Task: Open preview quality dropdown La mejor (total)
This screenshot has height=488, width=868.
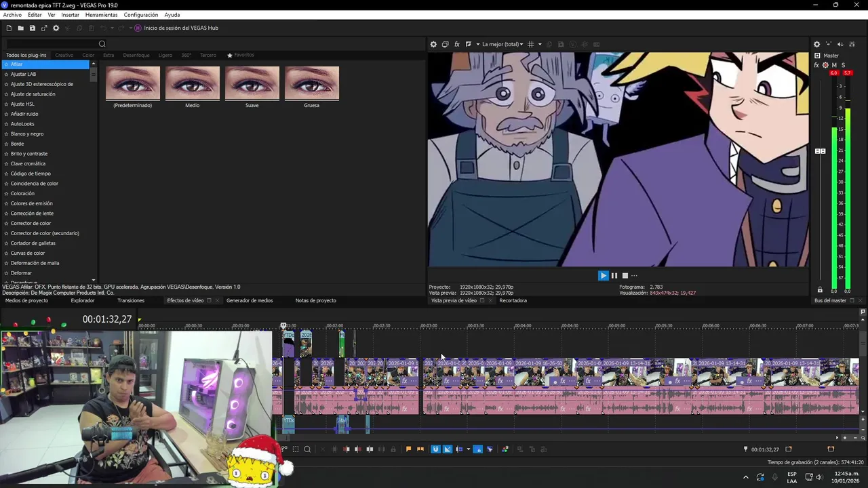Action: (502, 44)
